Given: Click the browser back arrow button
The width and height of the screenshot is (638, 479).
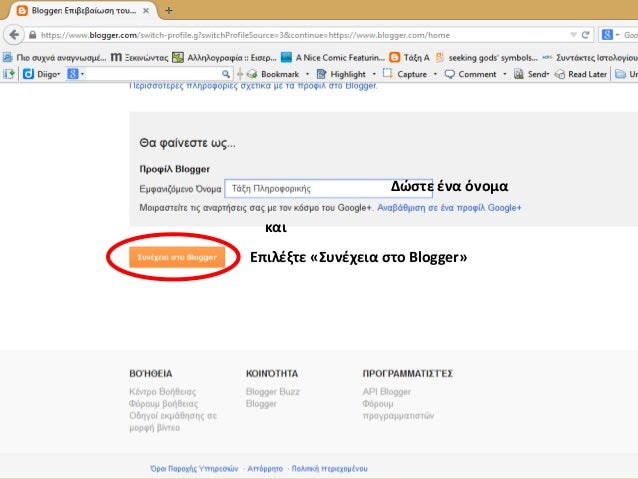Looking at the screenshot, I should pos(14,35).
